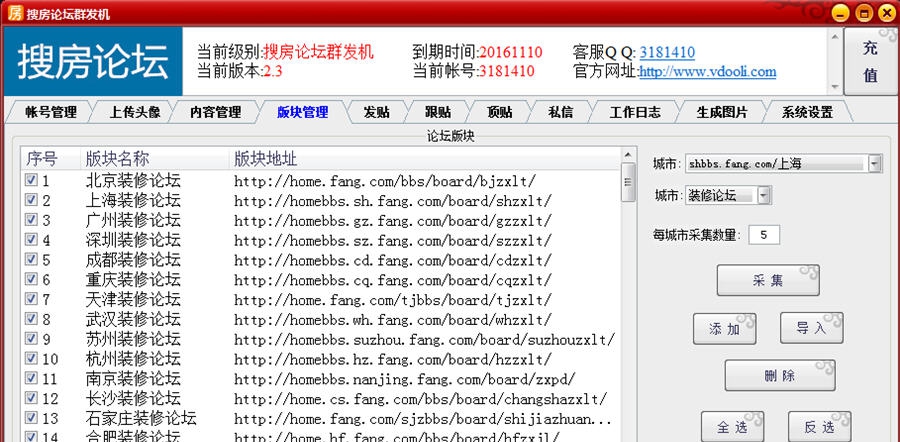The height and width of the screenshot is (442, 900).
Task: Toggle checkbox for row 6 重庆装修论坛
Action: click(x=31, y=279)
